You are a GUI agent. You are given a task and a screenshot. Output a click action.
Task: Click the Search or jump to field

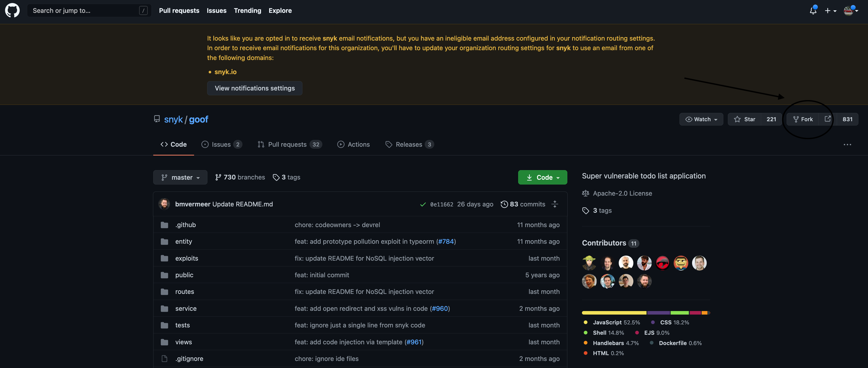click(84, 10)
